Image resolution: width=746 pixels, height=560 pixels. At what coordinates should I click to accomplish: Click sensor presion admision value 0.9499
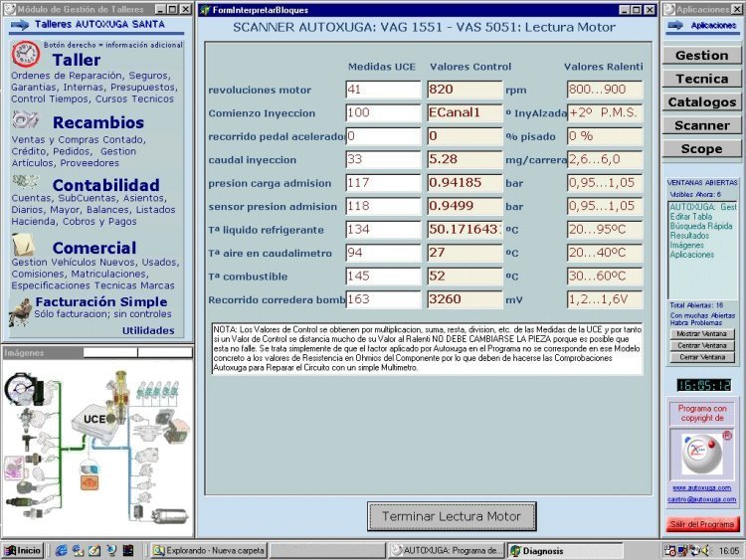pyautogui.click(x=465, y=206)
